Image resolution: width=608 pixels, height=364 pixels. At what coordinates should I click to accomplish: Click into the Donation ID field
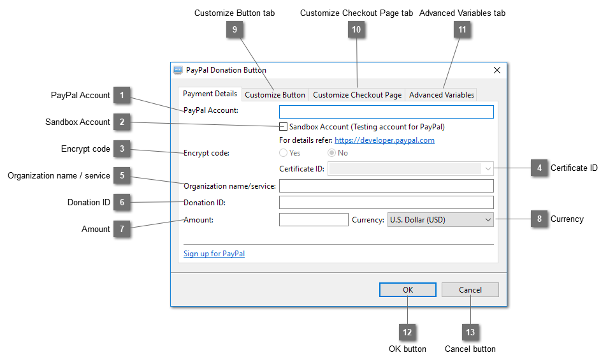tap(386, 203)
